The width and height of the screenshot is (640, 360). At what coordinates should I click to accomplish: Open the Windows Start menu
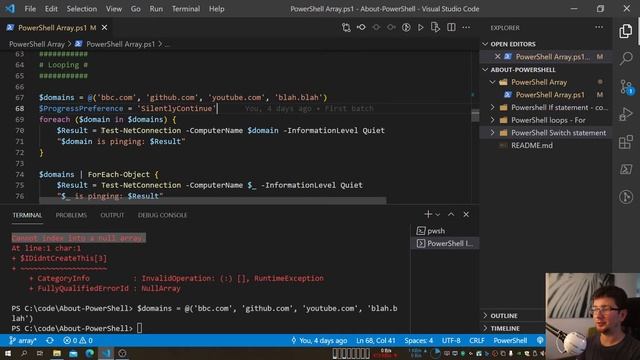tap(7, 353)
